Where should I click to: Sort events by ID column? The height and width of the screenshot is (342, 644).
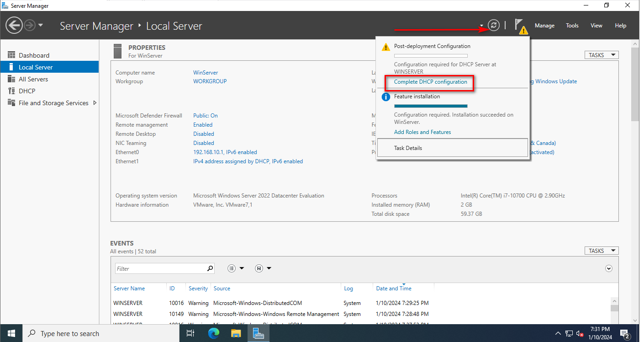[172, 289]
